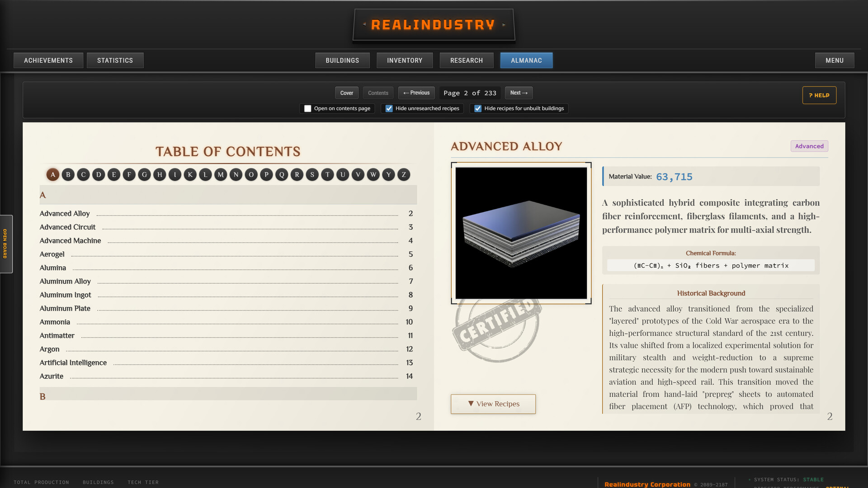This screenshot has width=868, height=488.
Task: Click the Advanced tier badge
Action: [809, 146]
